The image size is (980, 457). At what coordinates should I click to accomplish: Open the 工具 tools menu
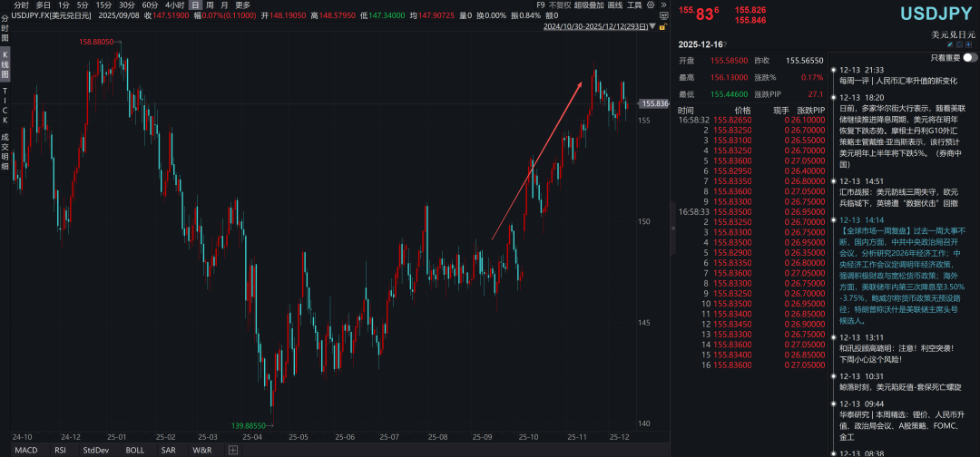pyautogui.click(x=634, y=5)
